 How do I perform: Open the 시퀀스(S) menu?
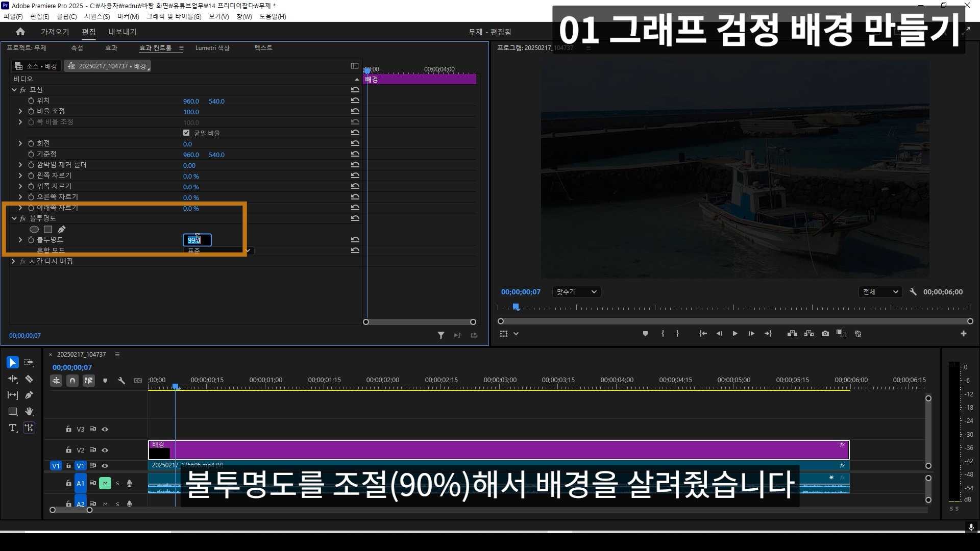[x=97, y=16]
